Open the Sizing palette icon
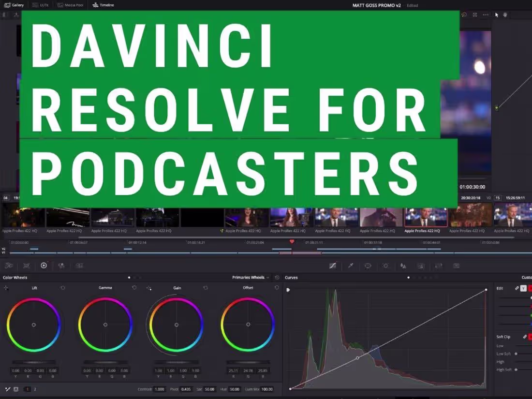 coord(439,266)
